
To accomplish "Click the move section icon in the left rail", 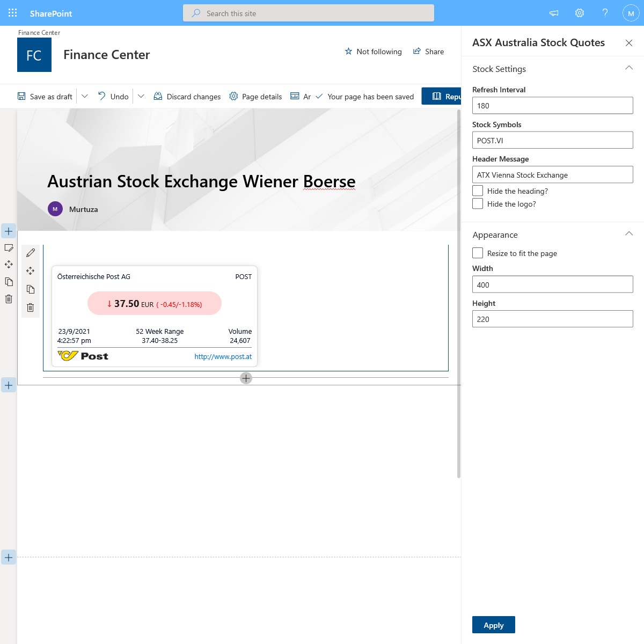I will (9, 265).
